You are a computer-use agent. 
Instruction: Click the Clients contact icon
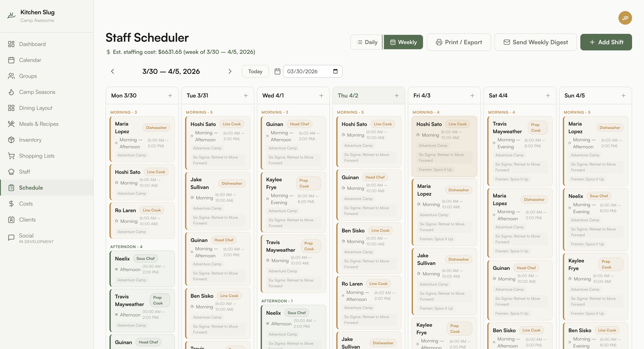[x=11, y=220]
